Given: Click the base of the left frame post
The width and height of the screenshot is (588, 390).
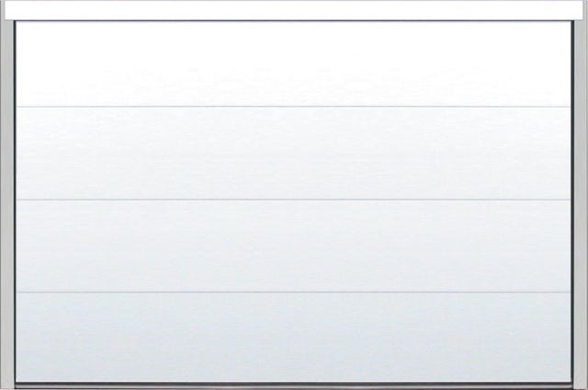Looking at the screenshot, I should coord(7,383).
